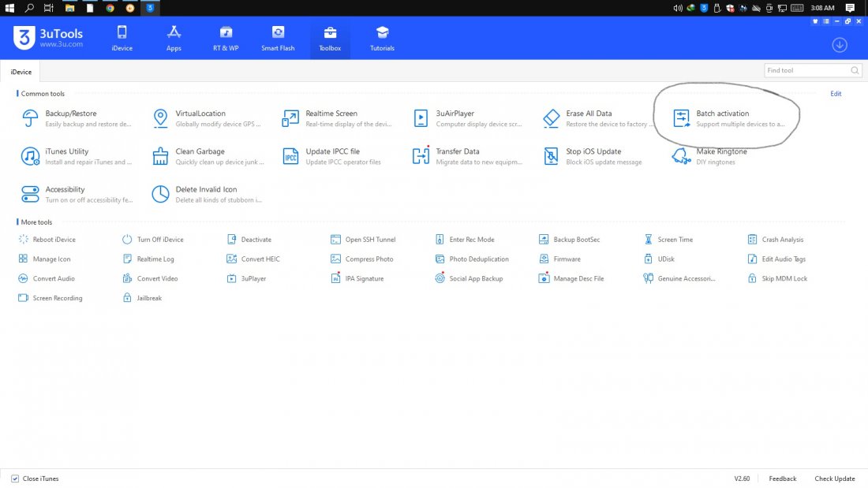Open Backup BootSec tool
Viewport: 868px width, 488px height.
click(x=570, y=240)
